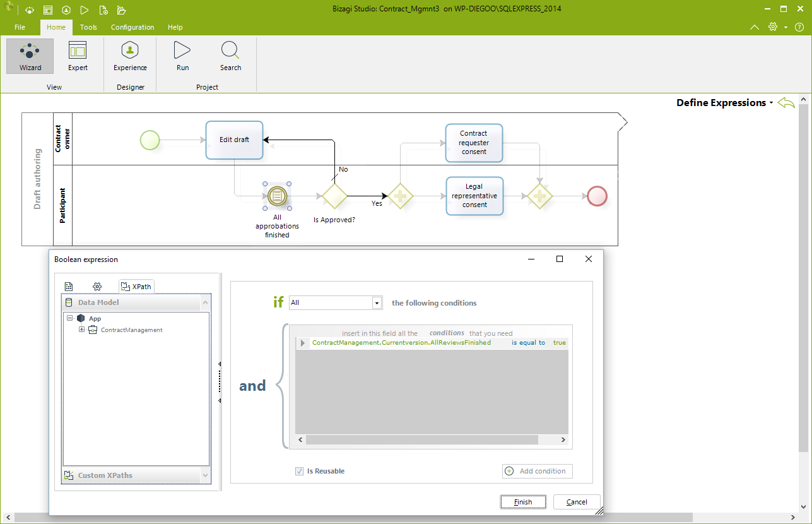Select the Legal representative consent task

(474, 196)
